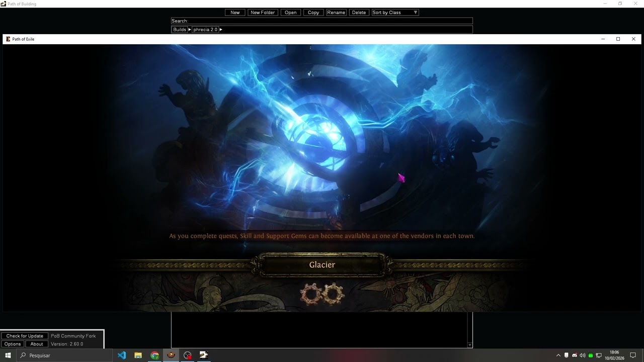
Task: Click the green square tray icon
Action: pos(591,355)
